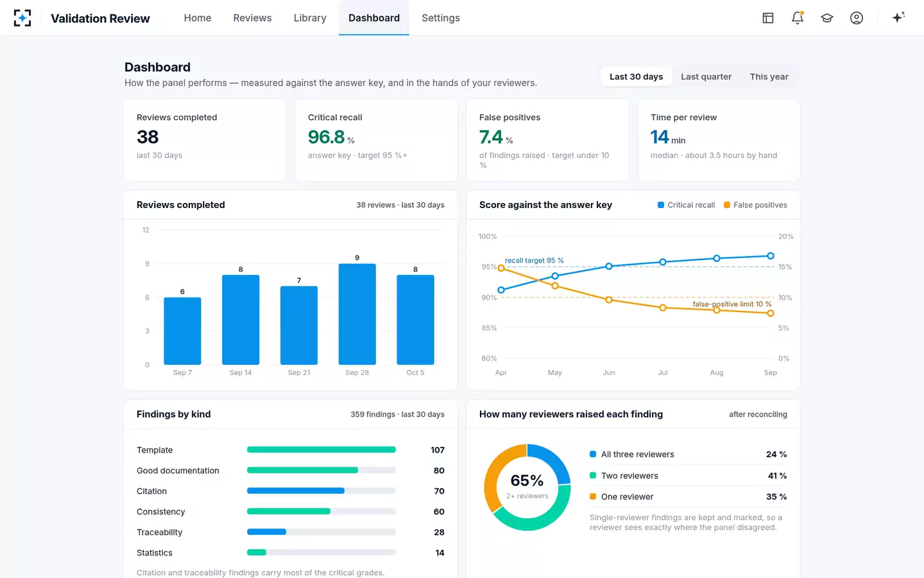
Task: Click the False positives legend swatch
Action: 727,205
